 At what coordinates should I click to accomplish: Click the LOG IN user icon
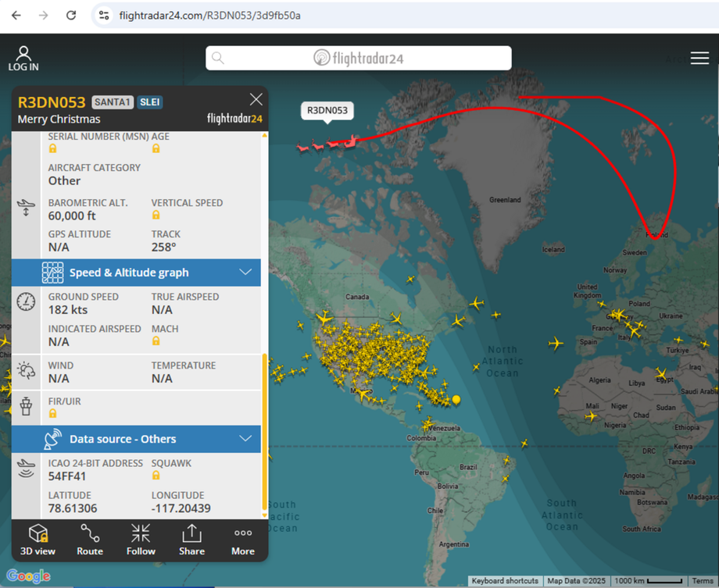23,58
